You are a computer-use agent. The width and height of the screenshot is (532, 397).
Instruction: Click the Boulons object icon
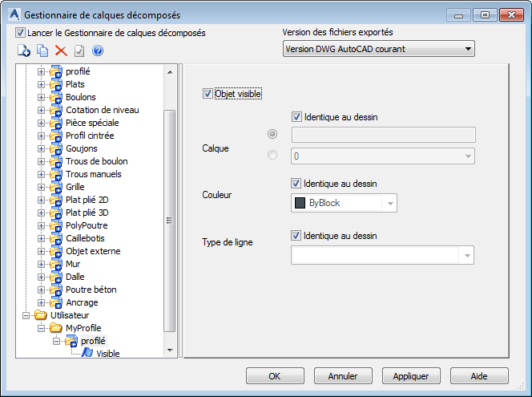56,97
